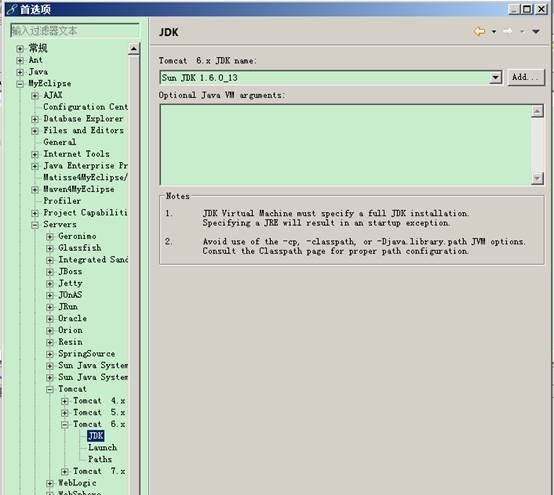Image resolution: width=554 pixels, height=495 pixels.
Task: Expand the AJAX node
Action: click(35, 95)
